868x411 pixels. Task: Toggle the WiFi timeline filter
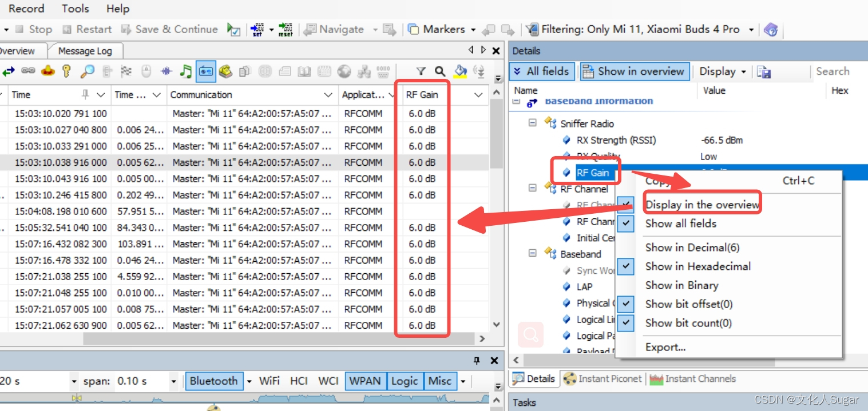click(269, 381)
